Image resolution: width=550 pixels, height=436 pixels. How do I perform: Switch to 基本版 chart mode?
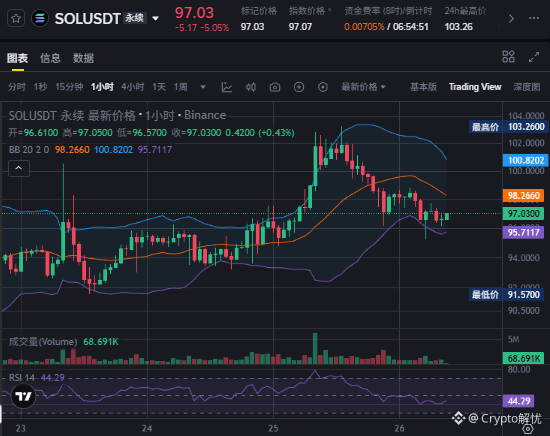(423, 87)
